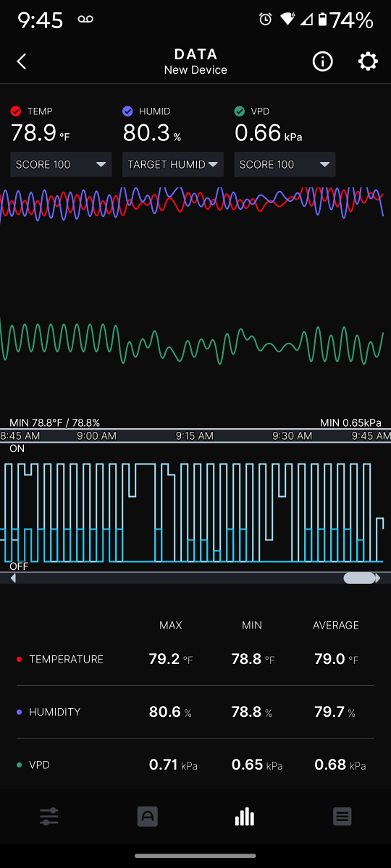The image size is (391, 868).
Task: Toggle the VPD series checkmark
Action: pos(239,111)
